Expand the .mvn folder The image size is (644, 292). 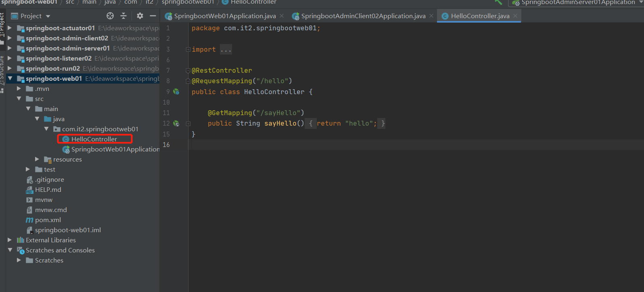point(19,88)
